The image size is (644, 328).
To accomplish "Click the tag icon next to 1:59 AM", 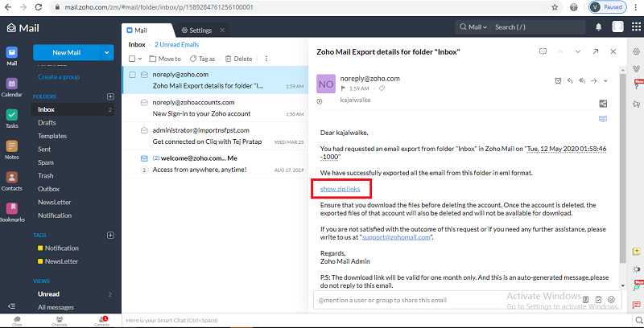I will 382,88.
